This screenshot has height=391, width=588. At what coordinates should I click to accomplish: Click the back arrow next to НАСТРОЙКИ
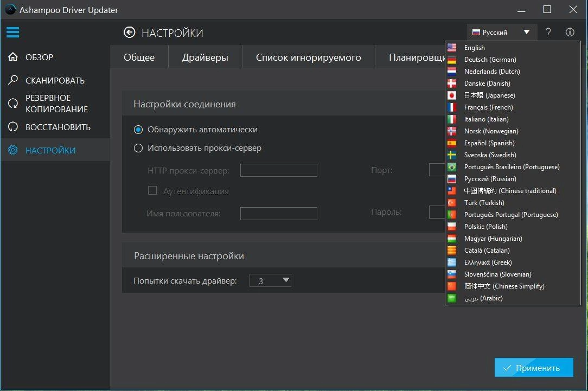coord(130,33)
